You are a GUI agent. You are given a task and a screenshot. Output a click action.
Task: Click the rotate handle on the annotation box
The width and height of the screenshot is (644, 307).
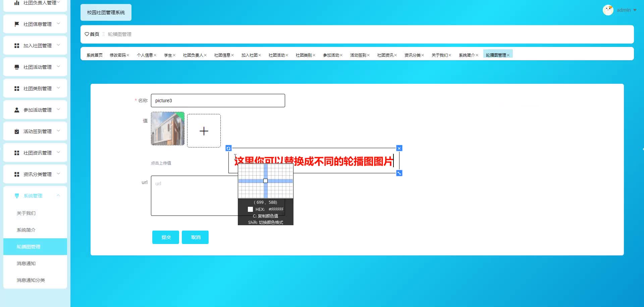[x=228, y=148]
